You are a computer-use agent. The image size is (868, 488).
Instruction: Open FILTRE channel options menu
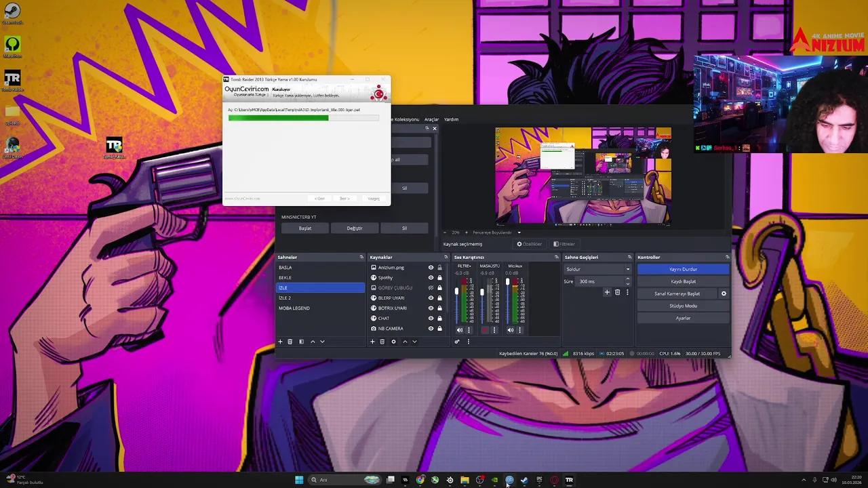coord(469,330)
